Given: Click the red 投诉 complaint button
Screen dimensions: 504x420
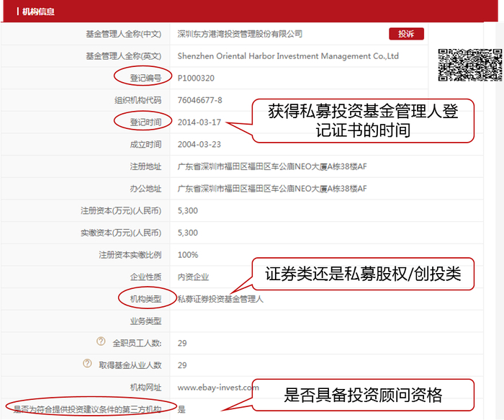Looking at the screenshot, I should pos(406,34).
